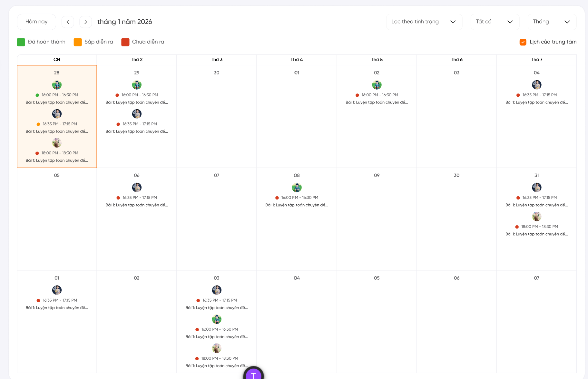588x379 pixels.
Task: Advance to next month with right arrow
Action: click(85, 22)
